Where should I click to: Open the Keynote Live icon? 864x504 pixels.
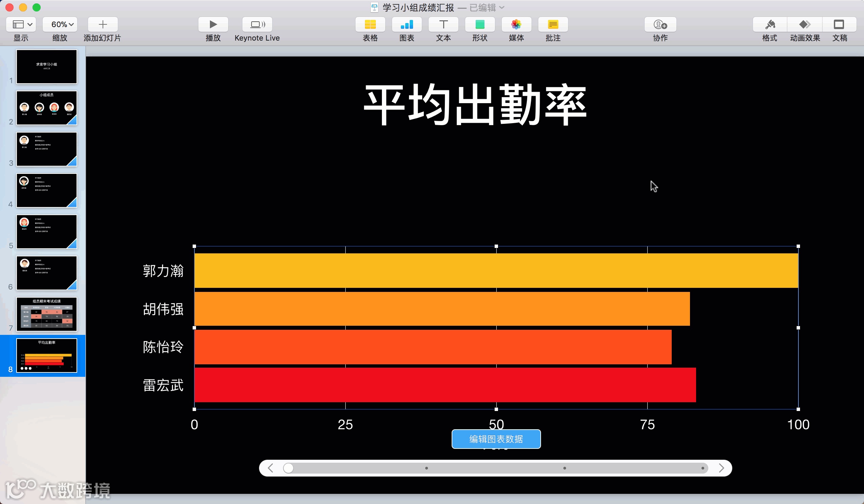(257, 24)
